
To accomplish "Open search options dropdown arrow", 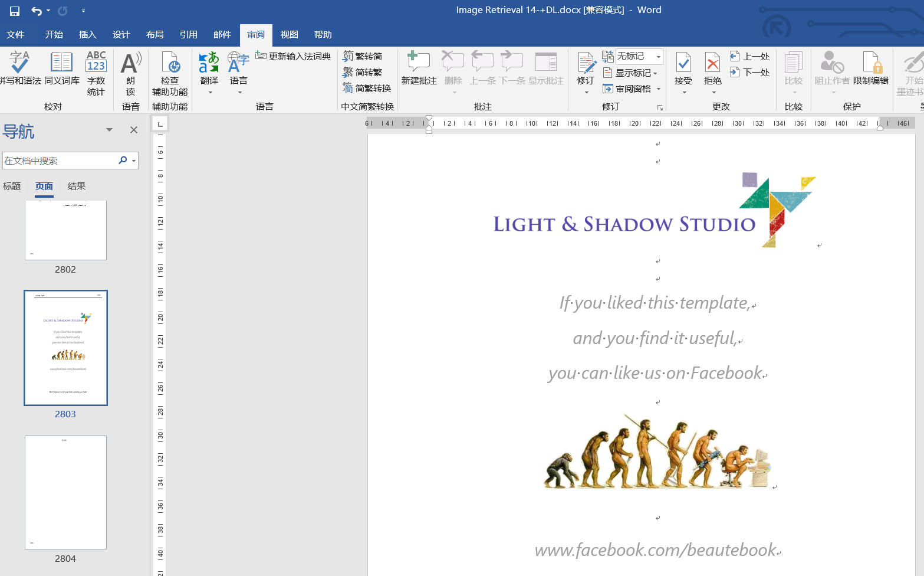I will point(134,161).
